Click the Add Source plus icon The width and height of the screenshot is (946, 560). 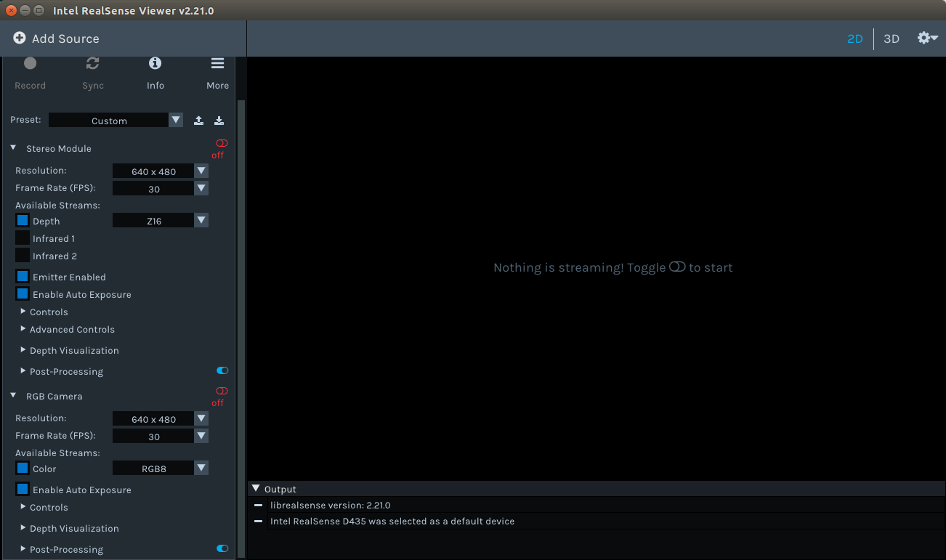(x=20, y=38)
